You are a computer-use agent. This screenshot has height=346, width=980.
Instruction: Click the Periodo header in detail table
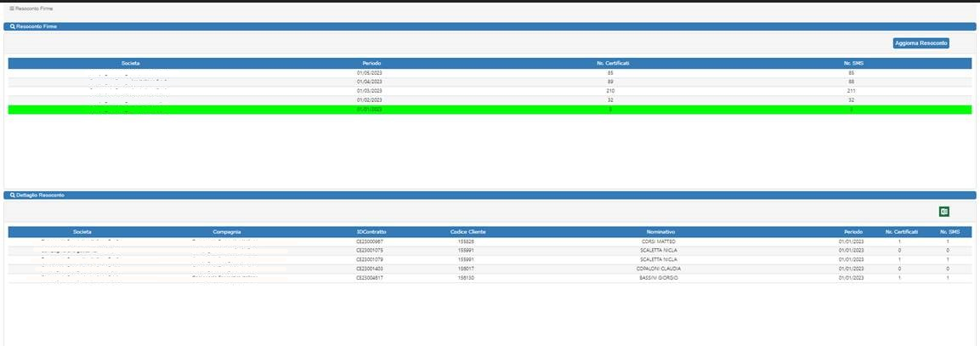853,232
